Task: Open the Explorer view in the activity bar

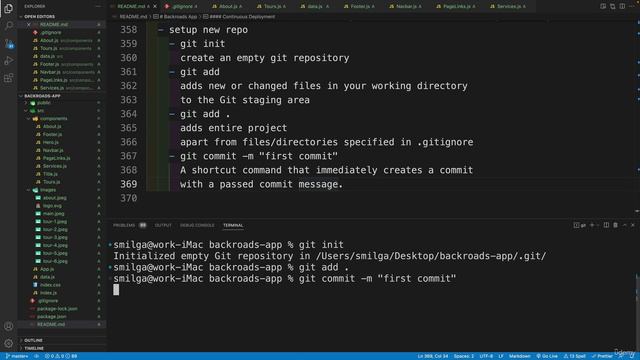Action: pos(9,8)
